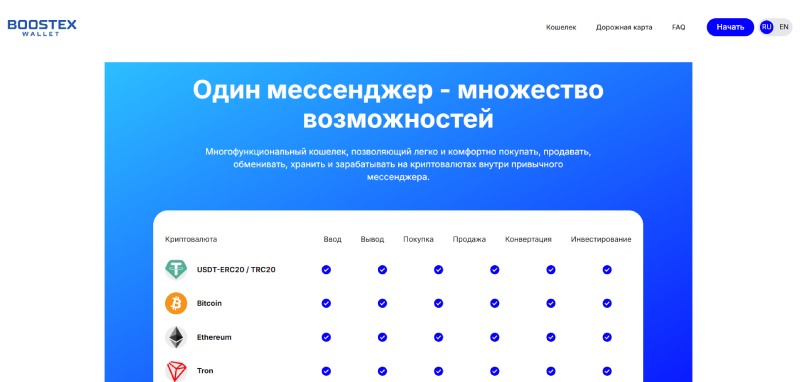Screen dimensions: 800x382
Task: Click Tron row checkmark under Продажа
Action: (494, 371)
